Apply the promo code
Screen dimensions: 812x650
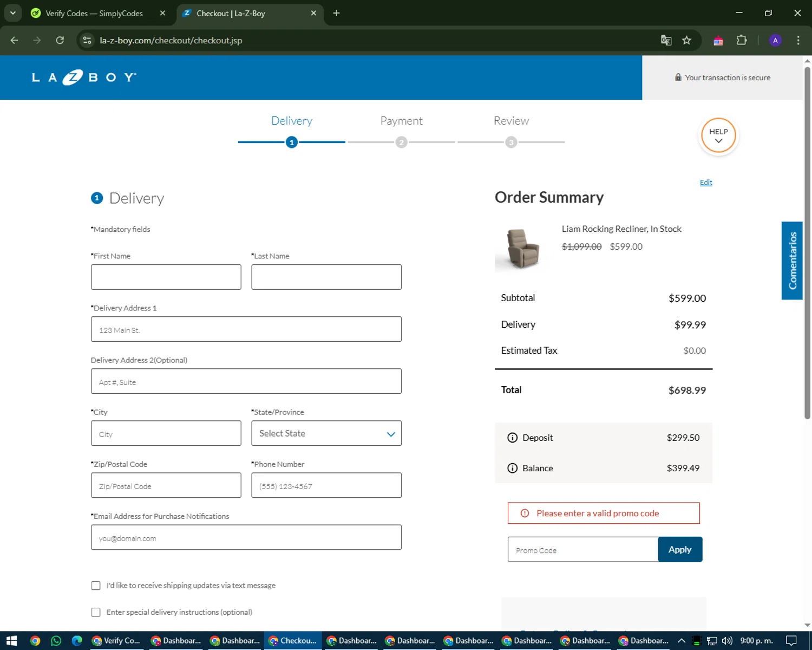[680, 549]
